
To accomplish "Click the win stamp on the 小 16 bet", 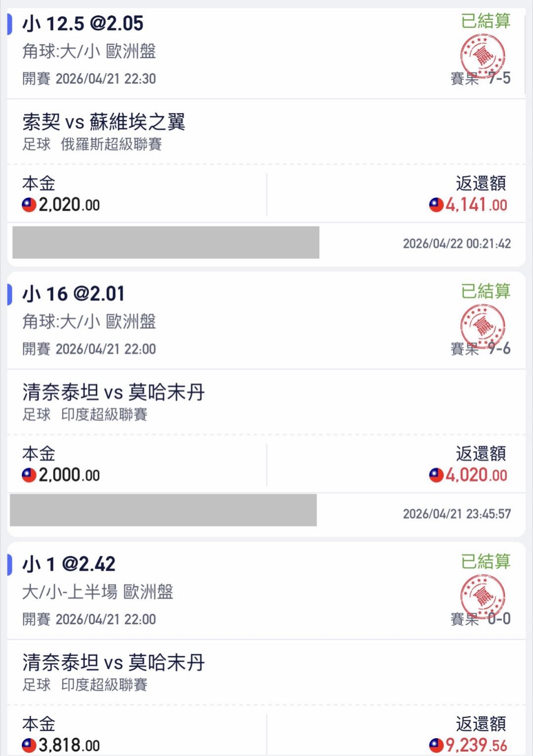I will pos(482,325).
